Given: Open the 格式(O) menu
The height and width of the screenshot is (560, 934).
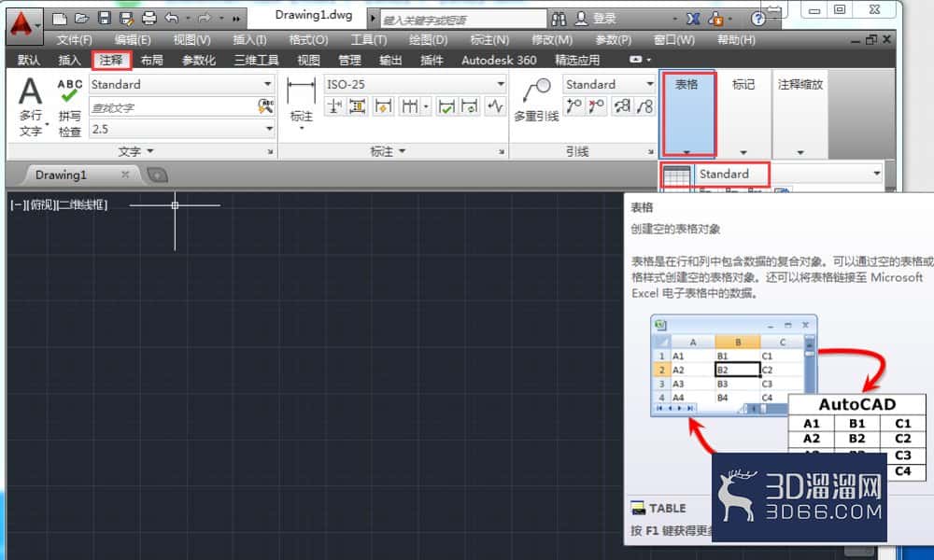Looking at the screenshot, I should point(308,40).
